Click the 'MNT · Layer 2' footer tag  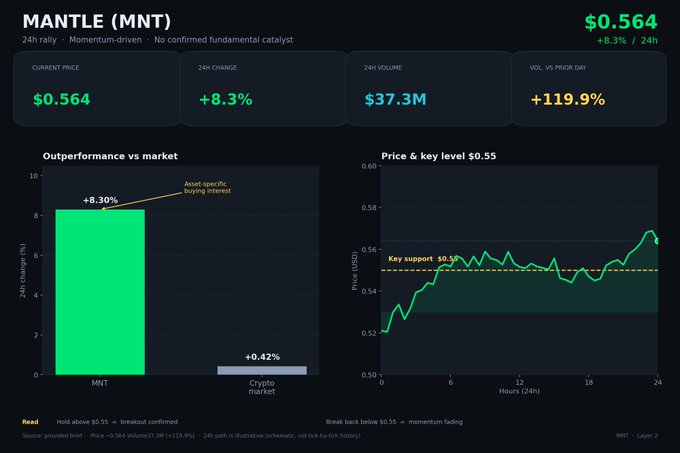pos(637,436)
